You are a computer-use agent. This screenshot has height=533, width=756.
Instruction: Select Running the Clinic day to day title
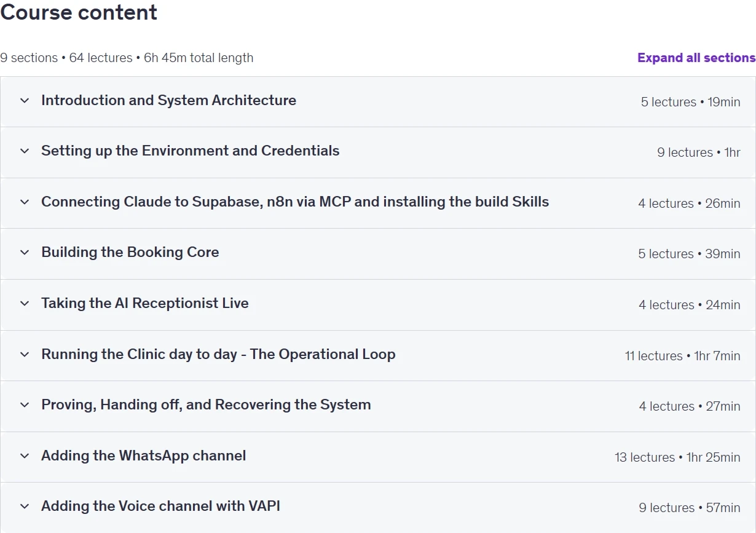pyautogui.click(x=218, y=354)
